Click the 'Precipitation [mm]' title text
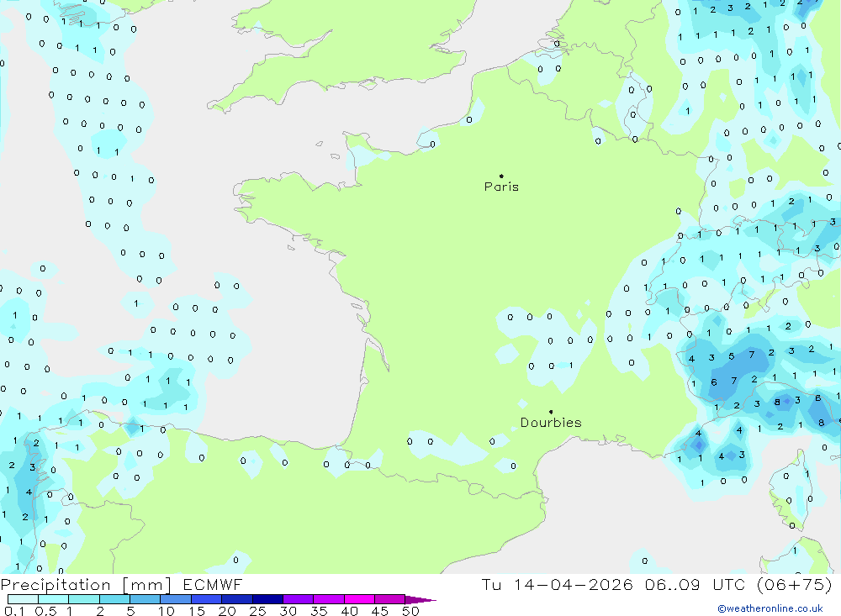 point(86,585)
